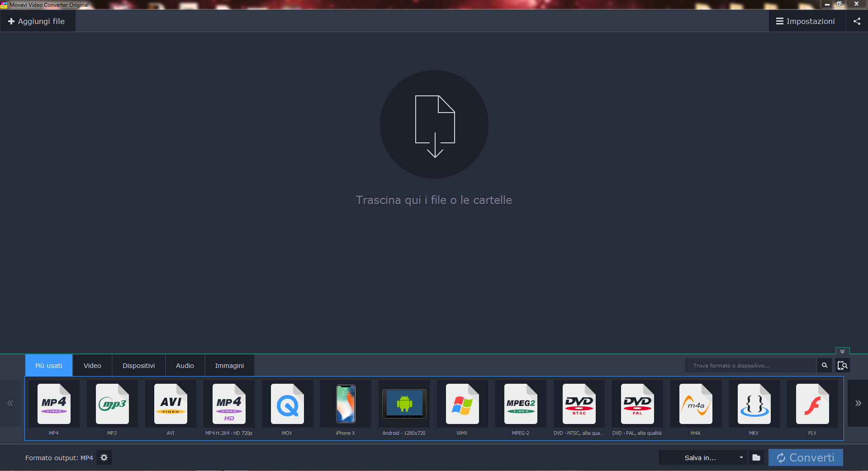Open output format settings gear

(x=104, y=457)
